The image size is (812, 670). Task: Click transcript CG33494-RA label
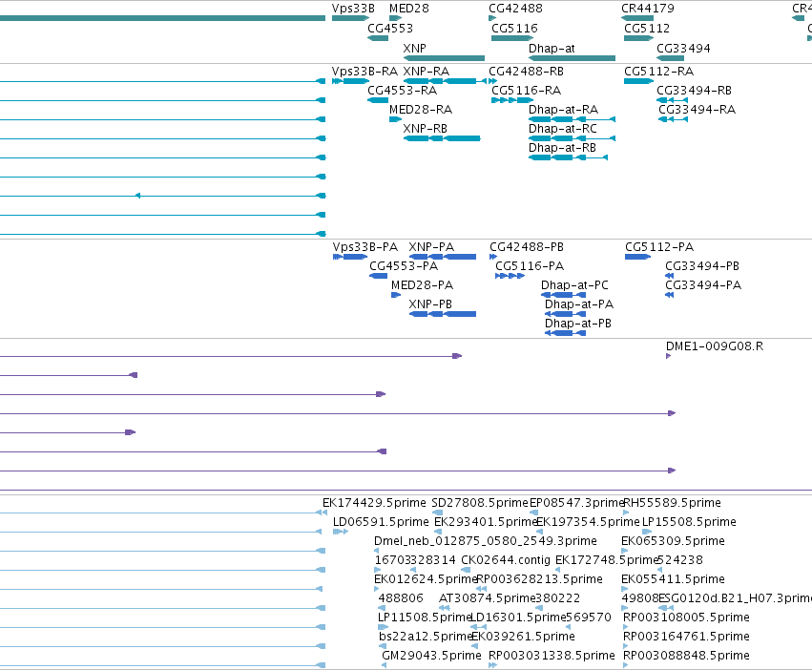tap(697, 110)
